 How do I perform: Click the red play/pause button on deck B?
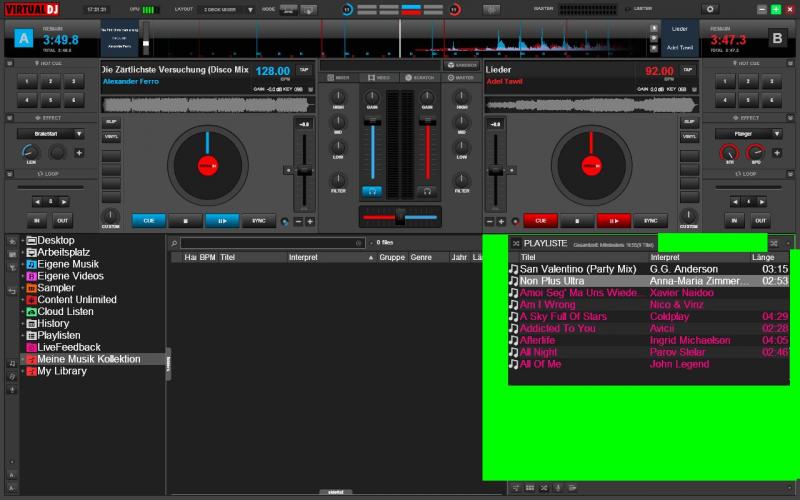pyautogui.click(x=614, y=221)
